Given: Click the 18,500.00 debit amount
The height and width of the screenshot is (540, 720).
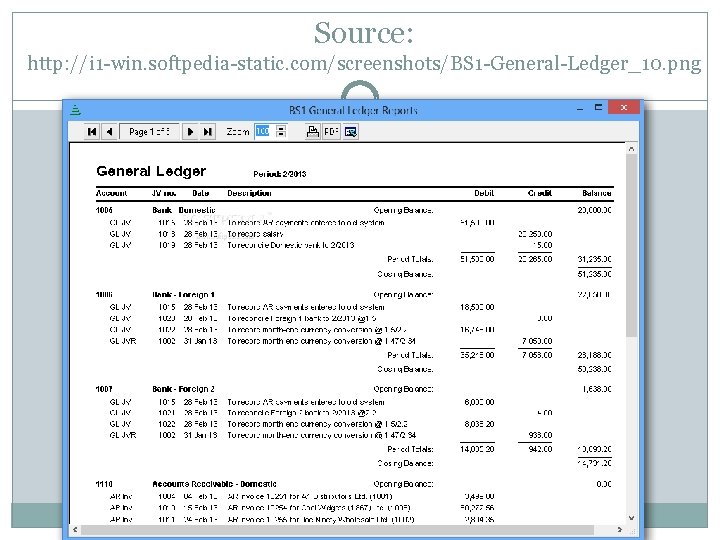Looking at the screenshot, I should point(477,307).
